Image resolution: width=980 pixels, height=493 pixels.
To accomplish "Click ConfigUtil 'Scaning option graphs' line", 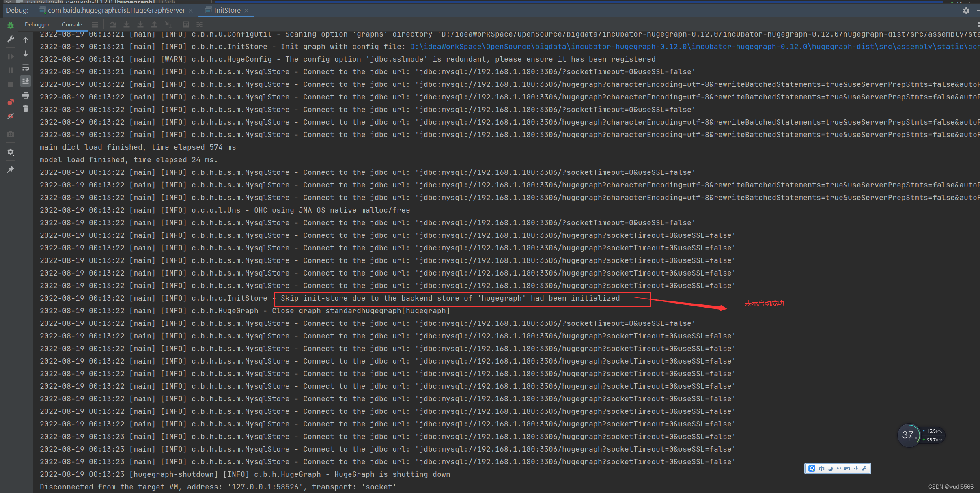I will point(510,34).
